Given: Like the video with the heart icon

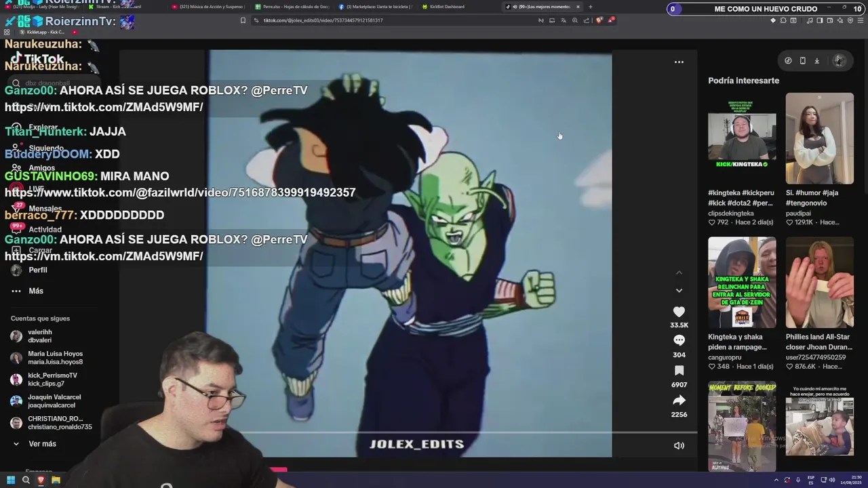Looking at the screenshot, I should [x=679, y=312].
